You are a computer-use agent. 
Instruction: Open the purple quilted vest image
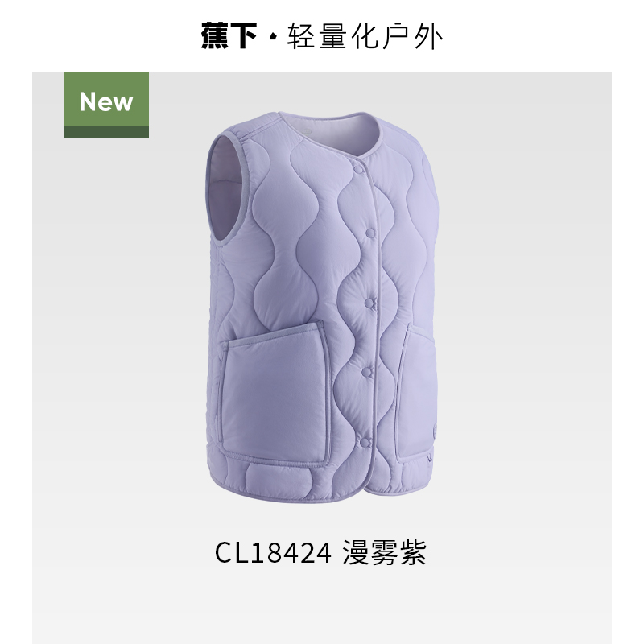[x=323, y=308]
